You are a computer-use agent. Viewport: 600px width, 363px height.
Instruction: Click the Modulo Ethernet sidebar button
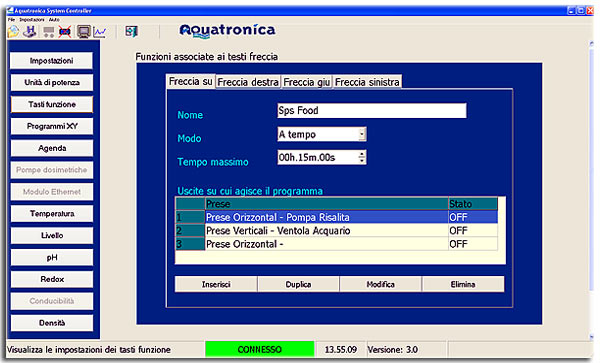coord(51,192)
